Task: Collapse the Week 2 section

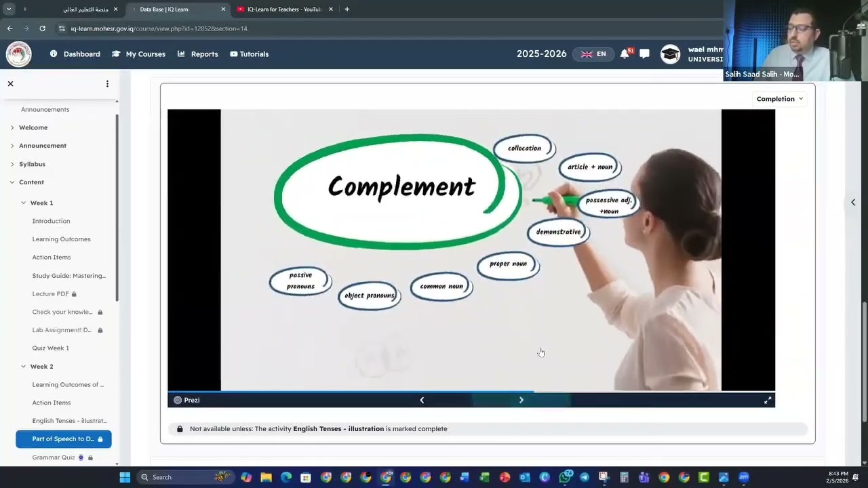Action: pos(23,366)
